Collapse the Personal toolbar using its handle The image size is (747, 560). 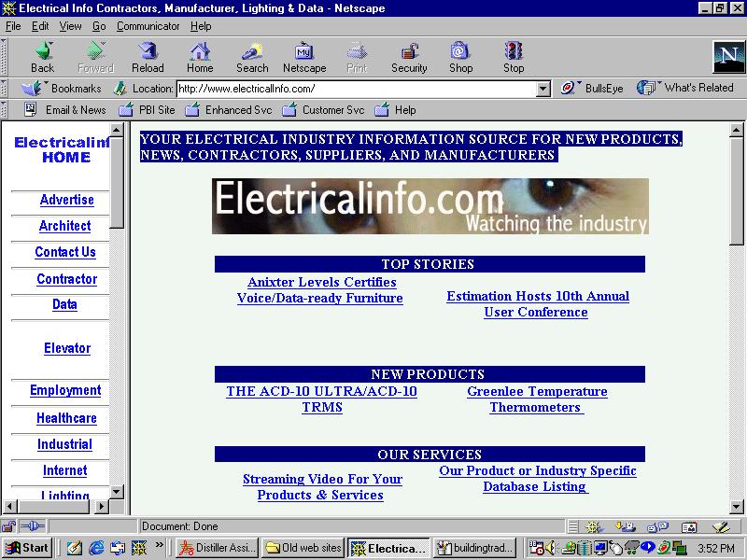(4, 110)
